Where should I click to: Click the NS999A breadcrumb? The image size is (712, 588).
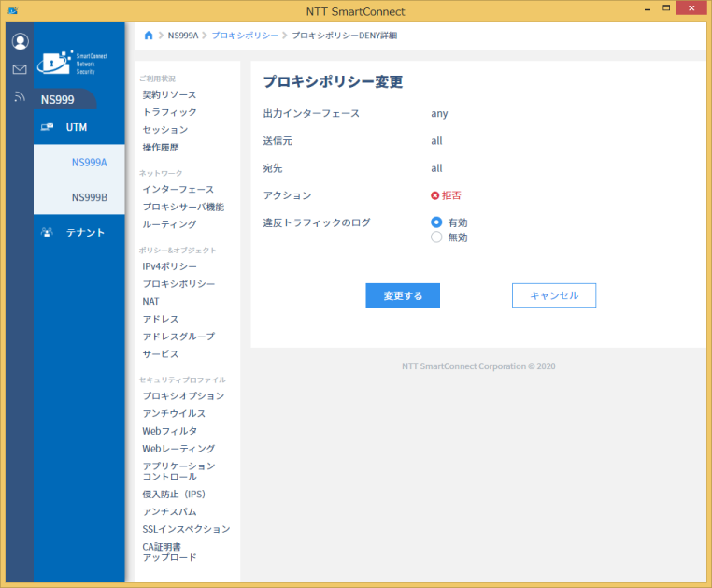tap(183, 36)
